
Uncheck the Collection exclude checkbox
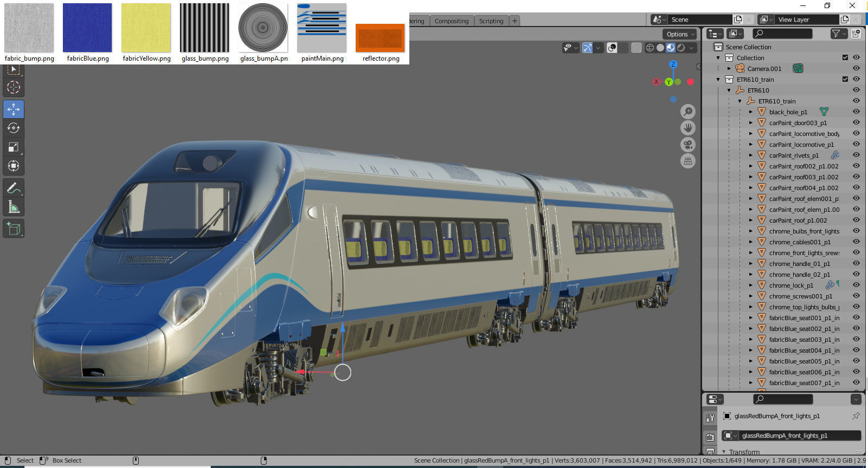[845, 57]
